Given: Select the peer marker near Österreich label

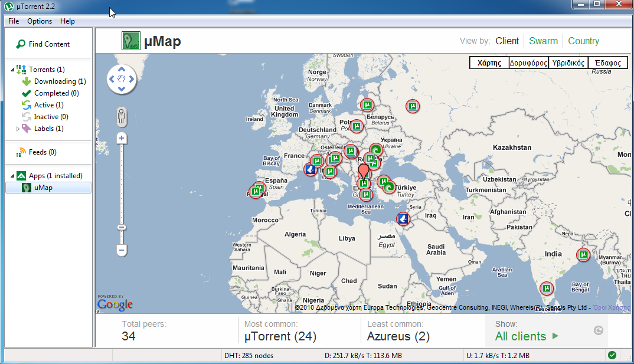Looking at the screenshot, I should (x=351, y=152).
